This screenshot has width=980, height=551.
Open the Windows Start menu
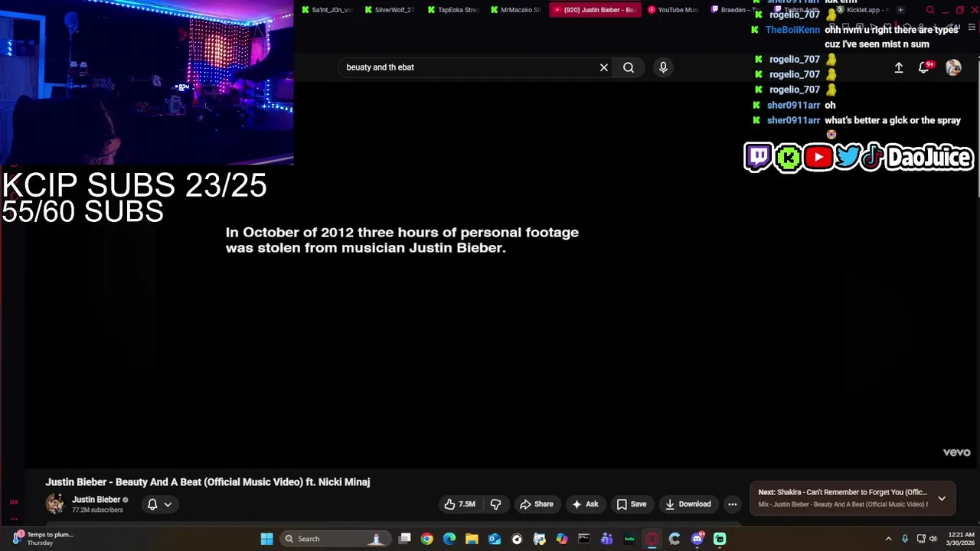pyautogui.click(x=266, y=539)
